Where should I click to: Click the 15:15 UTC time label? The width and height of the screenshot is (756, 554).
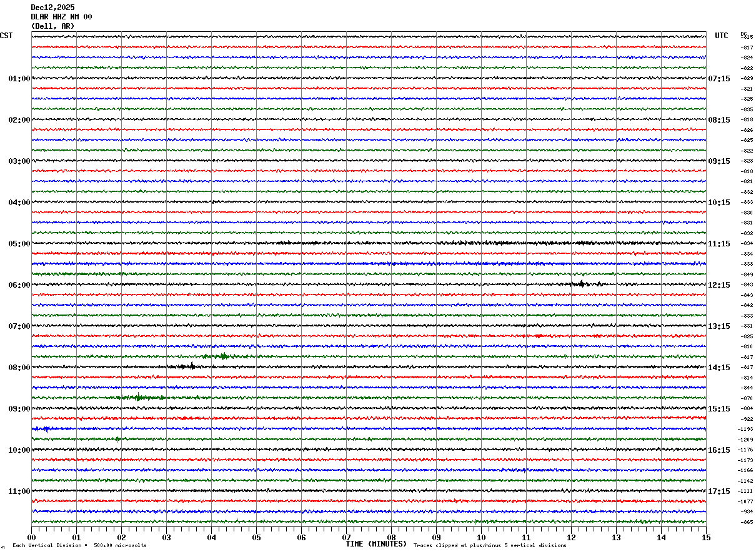719,409
